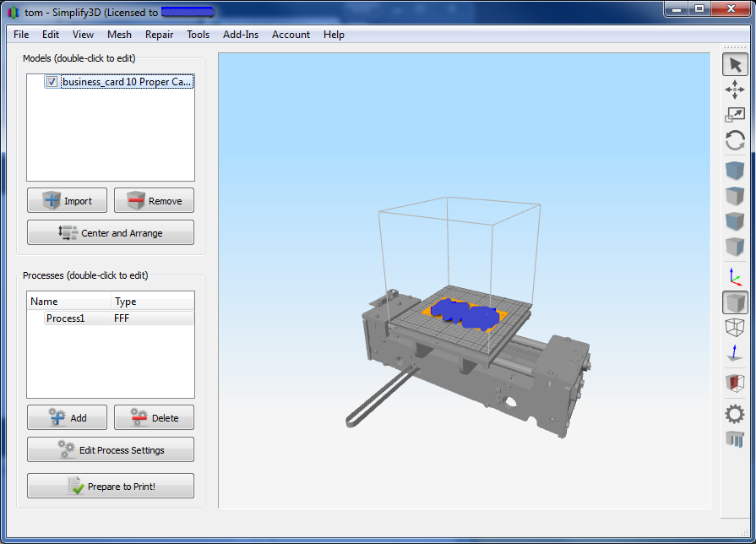Choose the scale models tool
This screenshot has height=544, width=756.
point(735,115)
